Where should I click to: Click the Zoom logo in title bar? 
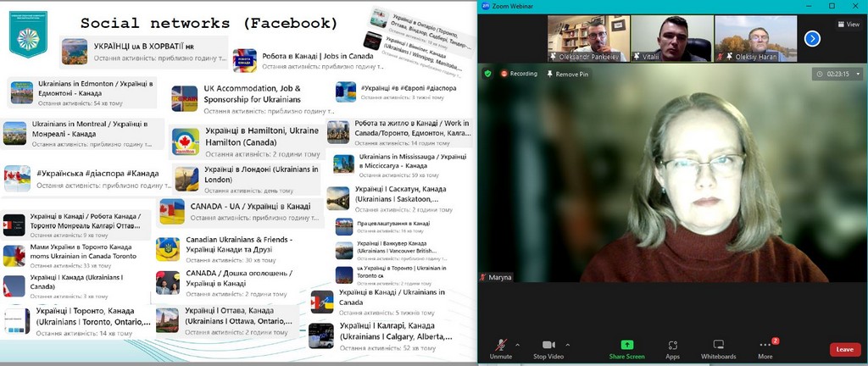point(485,5)
